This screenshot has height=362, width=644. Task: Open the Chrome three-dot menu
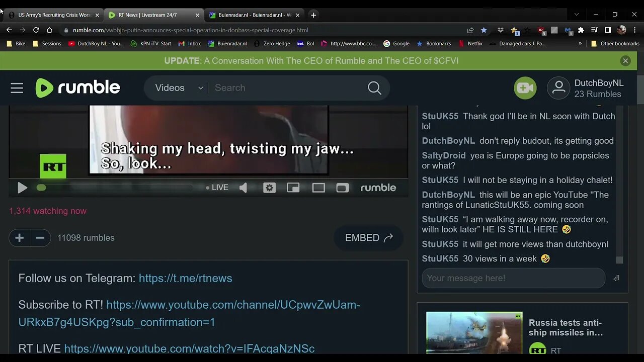click(x=635, y=30)
